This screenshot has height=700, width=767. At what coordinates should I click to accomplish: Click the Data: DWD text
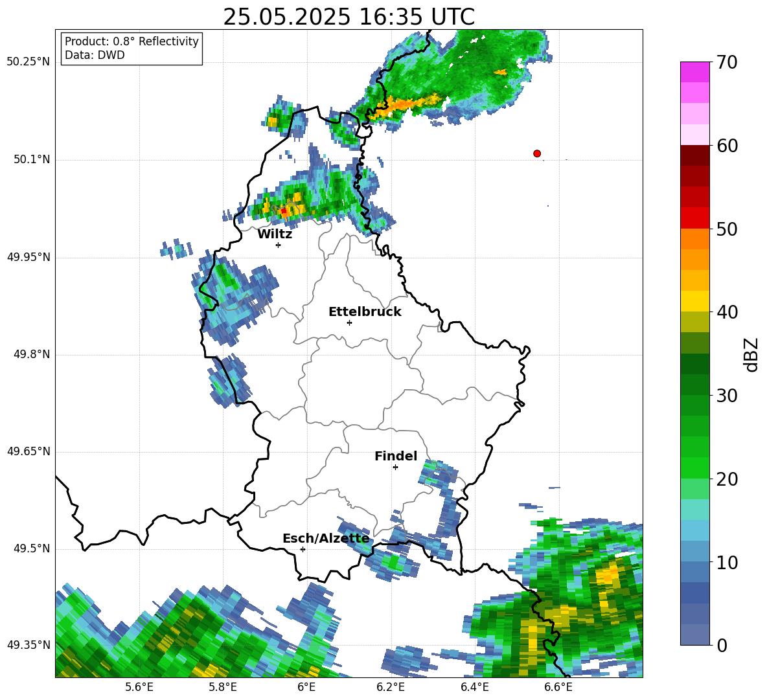[95, 55]
